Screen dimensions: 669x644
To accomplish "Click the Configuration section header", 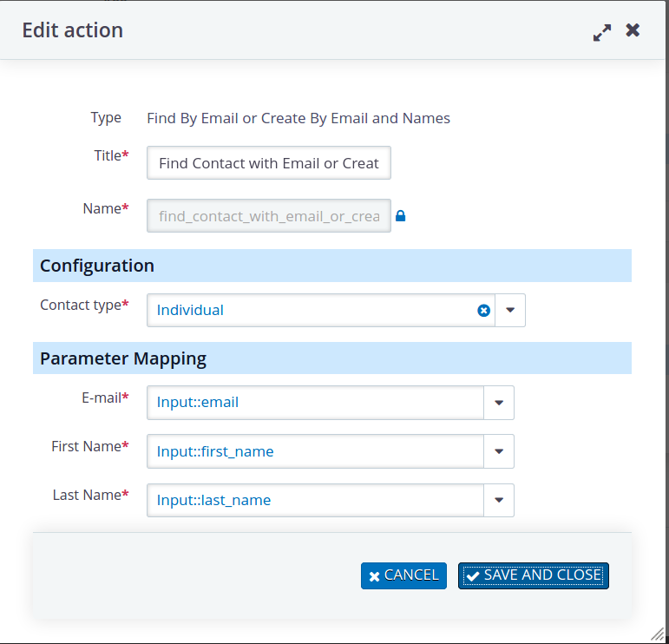I will tap(332, 266).
